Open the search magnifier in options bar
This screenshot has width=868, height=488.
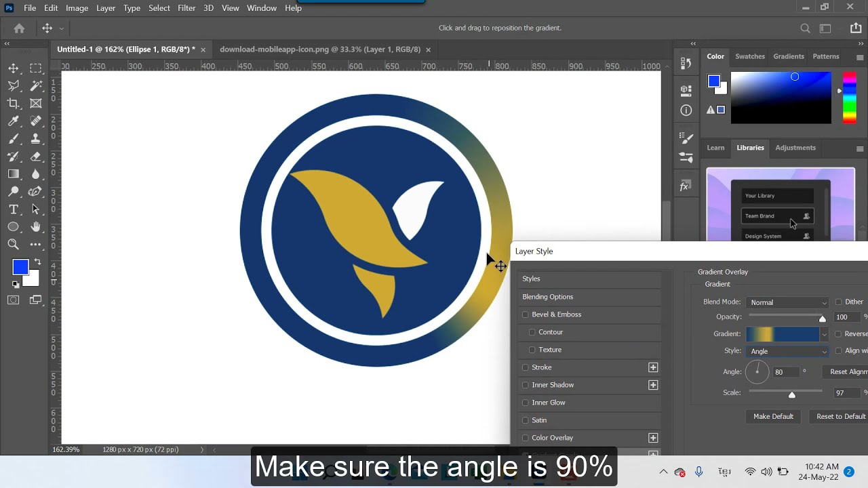coord(805,28)
